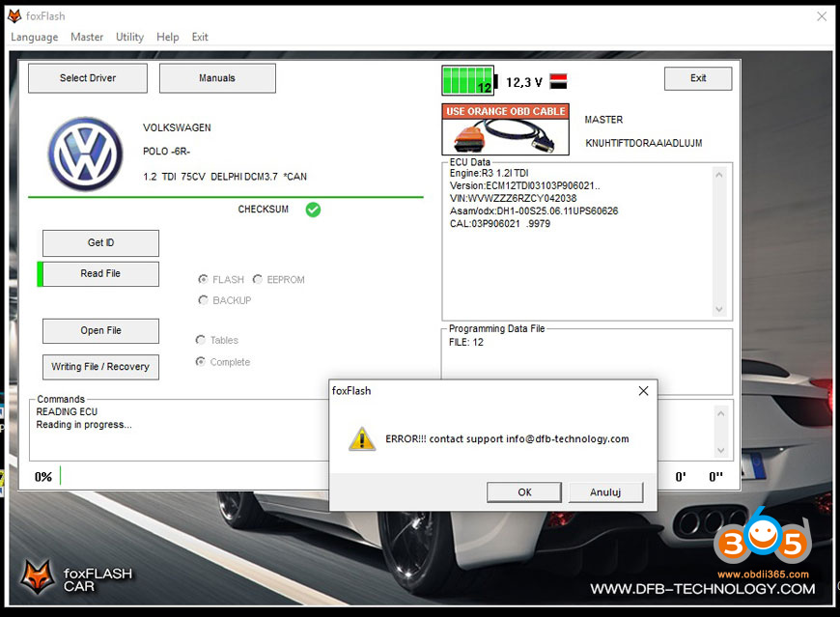Click the FILE: 12 programming data entry
Viewport: 840px width, 617px height.
pos(466,342)
